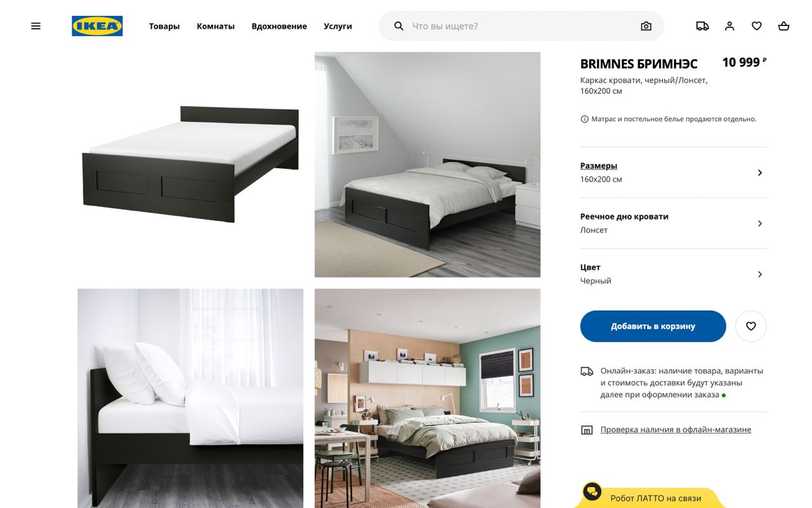Screen dimensions: 812x508
Task: Click the mattress info icon
Action: point(584,119)
